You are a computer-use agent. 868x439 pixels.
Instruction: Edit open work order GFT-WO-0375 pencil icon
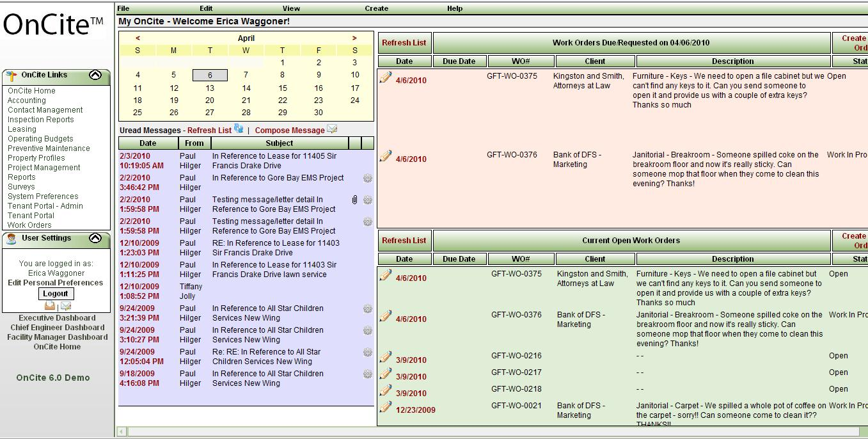click(x=385, y=275)
